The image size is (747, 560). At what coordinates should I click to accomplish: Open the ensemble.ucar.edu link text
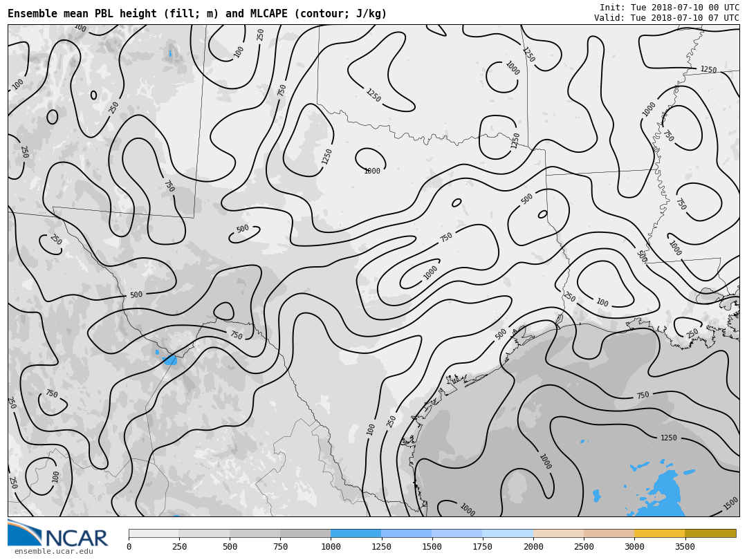click(x=53, y=552)
